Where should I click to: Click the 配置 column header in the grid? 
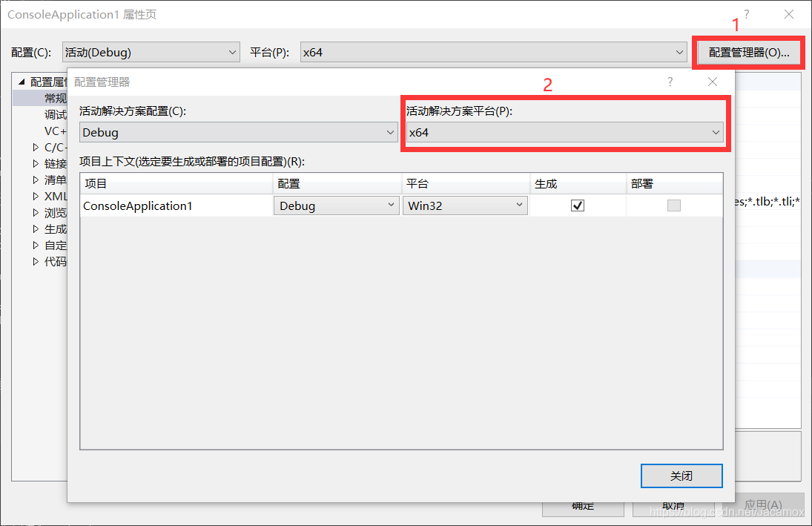pos(337,183)
